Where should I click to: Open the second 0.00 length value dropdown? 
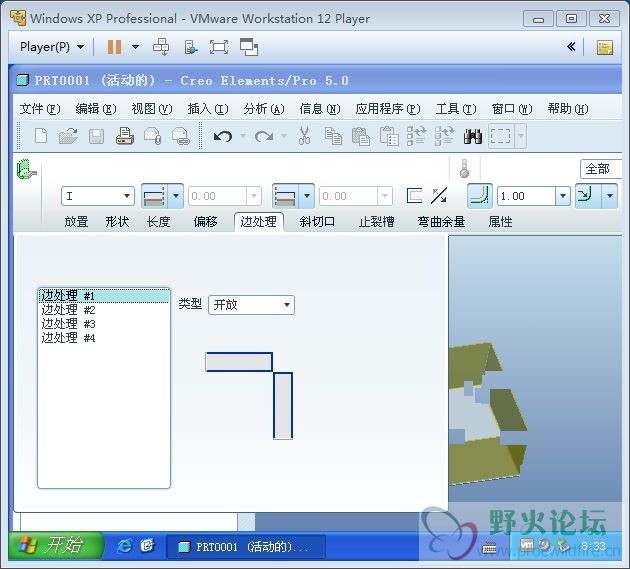click(x=385, y=196)
